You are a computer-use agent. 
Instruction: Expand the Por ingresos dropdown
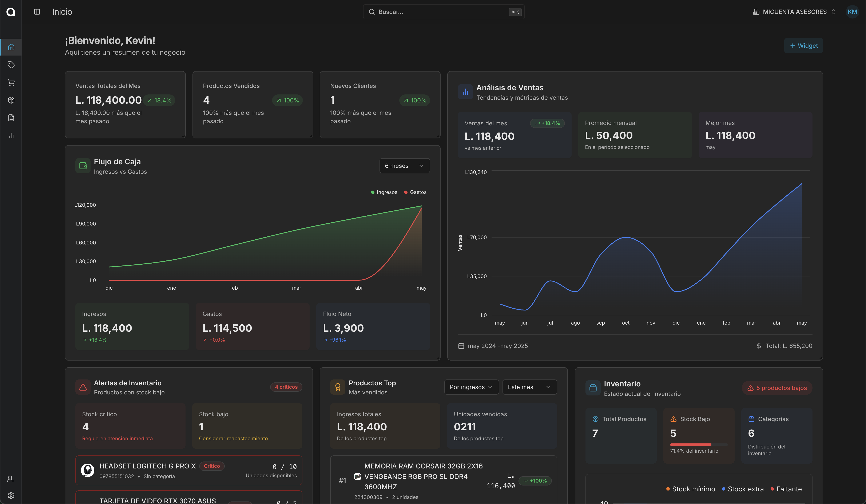(x=471, y=387)
